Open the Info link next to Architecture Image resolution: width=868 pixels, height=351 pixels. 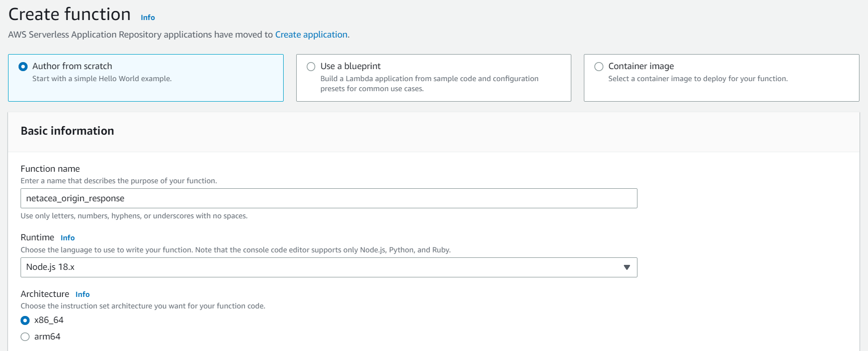pyautogui.click(x=82, y=294)
